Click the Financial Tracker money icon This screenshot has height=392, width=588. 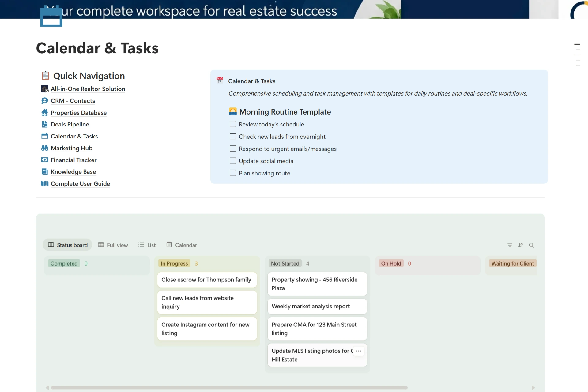click(x=45, y=160)
